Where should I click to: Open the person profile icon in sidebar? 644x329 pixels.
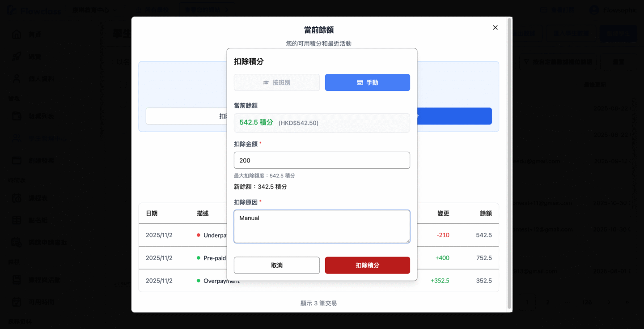[x=17, y=79]
